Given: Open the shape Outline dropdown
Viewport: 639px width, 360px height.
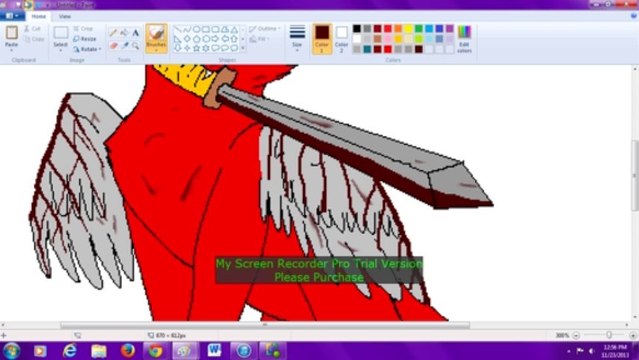Looking at the screenshot, I should pyautogui.click(x=265, y=29).
